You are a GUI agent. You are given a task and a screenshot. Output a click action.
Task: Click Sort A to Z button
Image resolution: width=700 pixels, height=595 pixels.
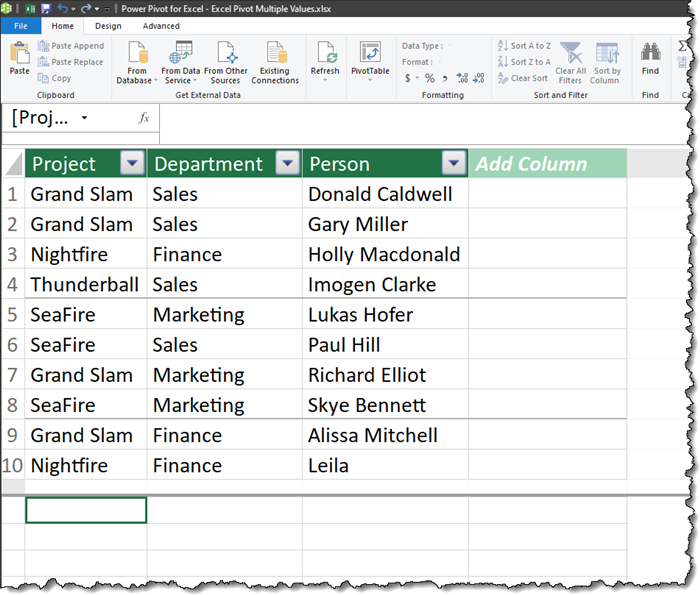[523, 46]
